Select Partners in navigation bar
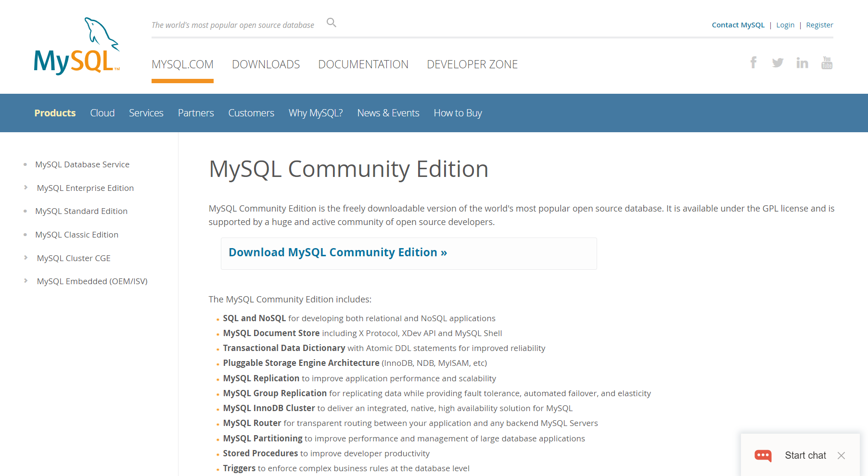Image resolution: width=868 pixels, height=476 pixels. [x=196, y=113]
